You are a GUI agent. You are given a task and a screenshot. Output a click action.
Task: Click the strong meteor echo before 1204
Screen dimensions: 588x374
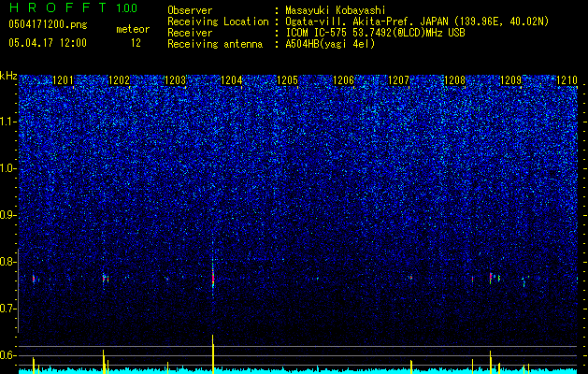tap(213, 279)
